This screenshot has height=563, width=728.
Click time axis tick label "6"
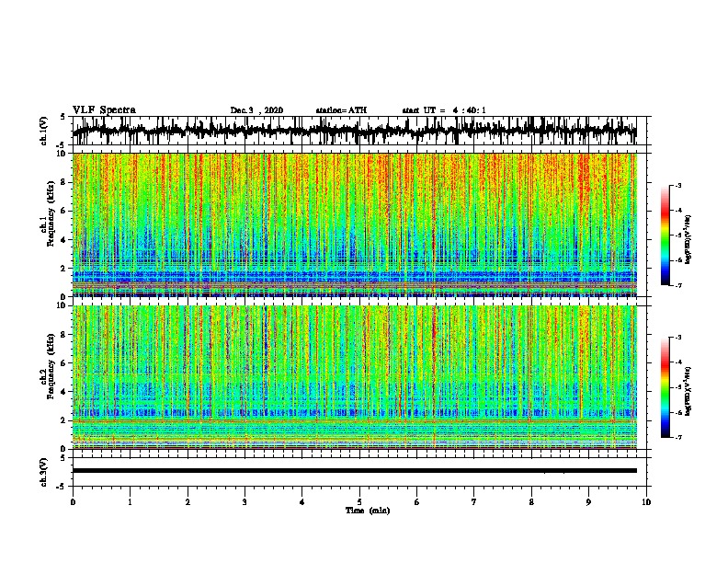(417, 502)
